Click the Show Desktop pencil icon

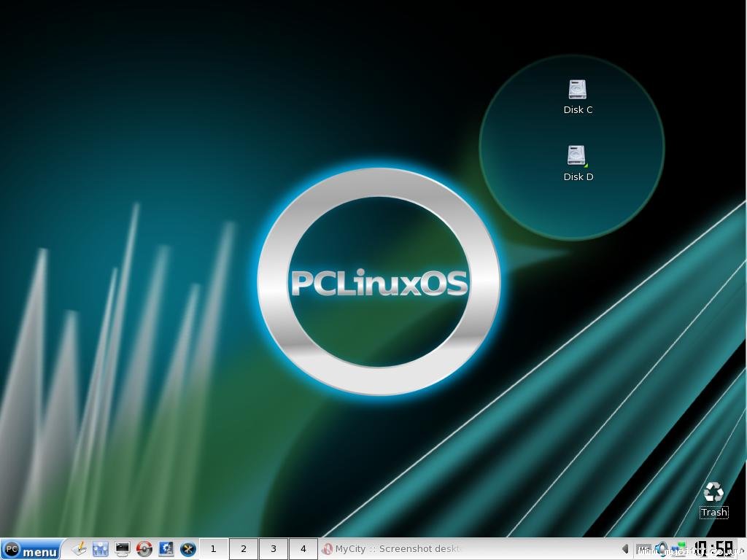(x=79, y=549)
